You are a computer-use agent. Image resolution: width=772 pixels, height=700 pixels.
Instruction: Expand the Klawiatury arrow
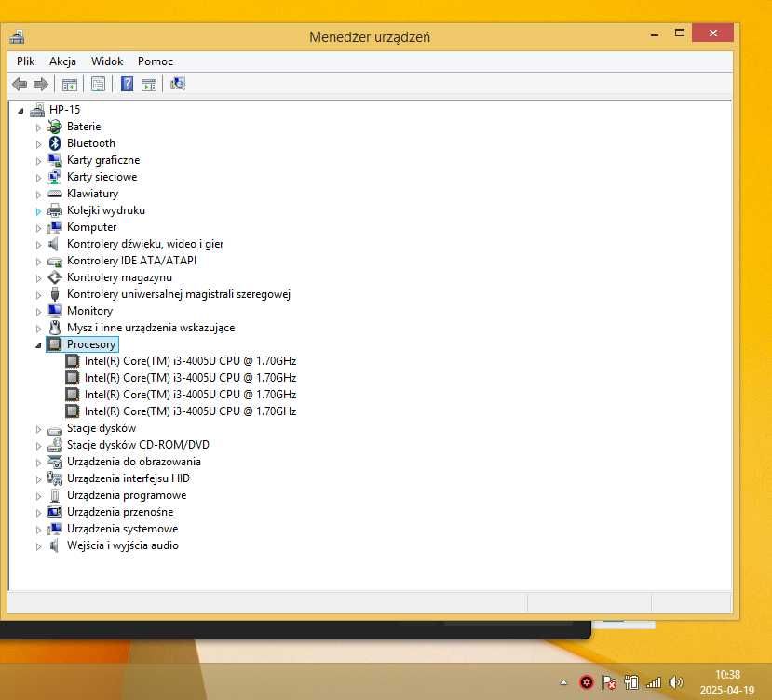[38, 195]
